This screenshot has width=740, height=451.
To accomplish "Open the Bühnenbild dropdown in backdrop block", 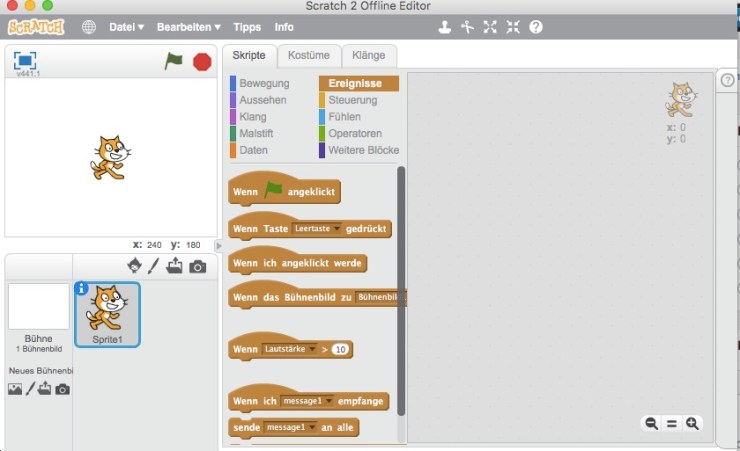I will [380, 297].
